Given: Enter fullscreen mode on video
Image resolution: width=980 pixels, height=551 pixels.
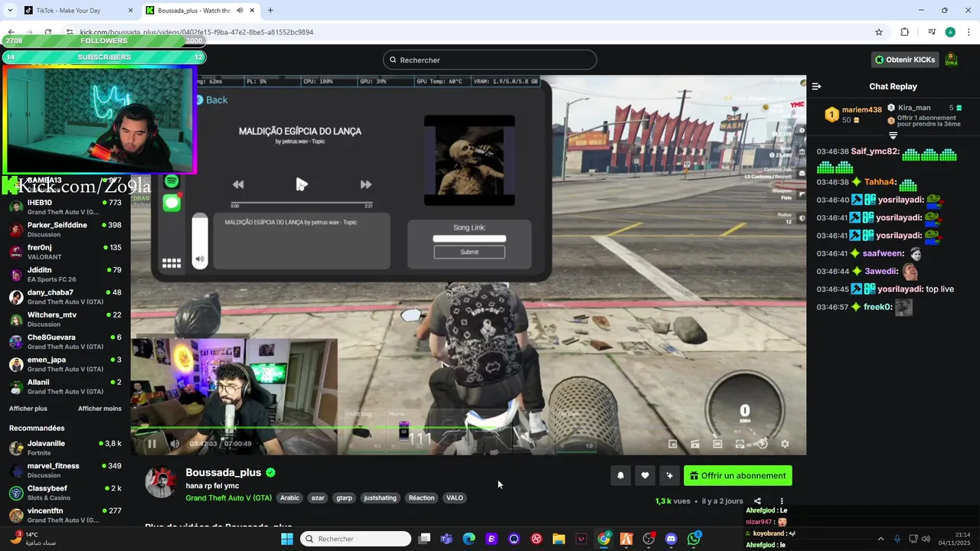Looking at the screenshot, I should [740, 443].
